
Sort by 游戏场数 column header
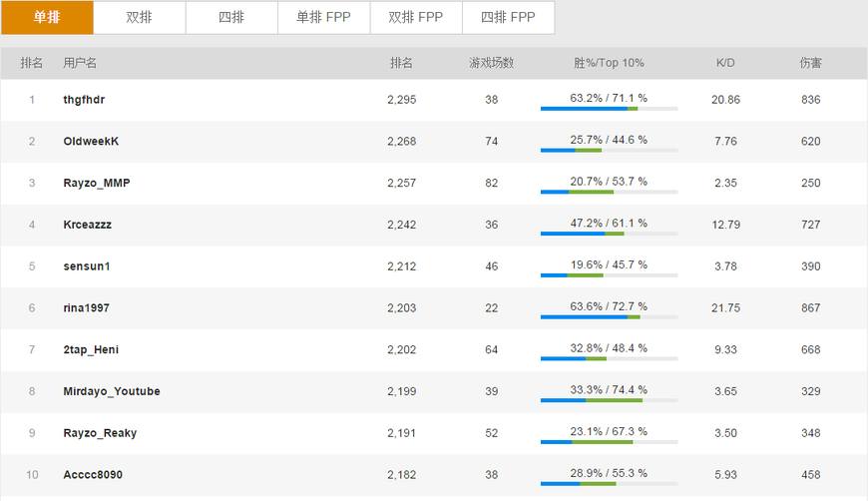click(x=491, y=63)
